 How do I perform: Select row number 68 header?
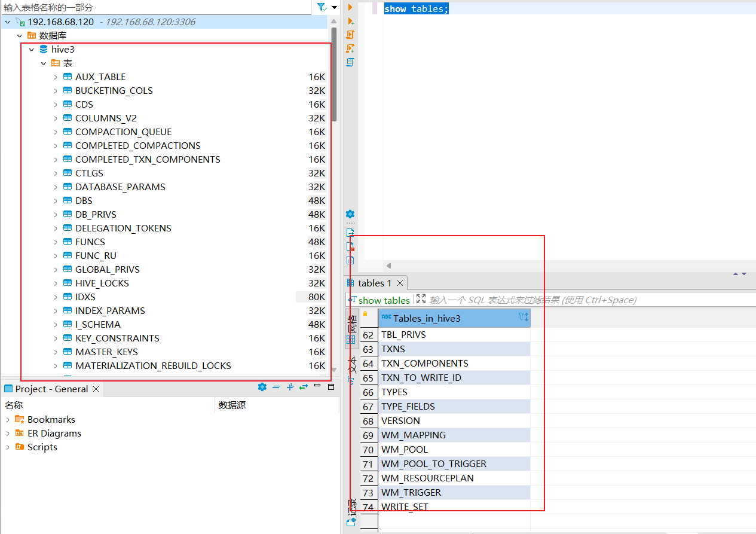click(x=368, y=421)
